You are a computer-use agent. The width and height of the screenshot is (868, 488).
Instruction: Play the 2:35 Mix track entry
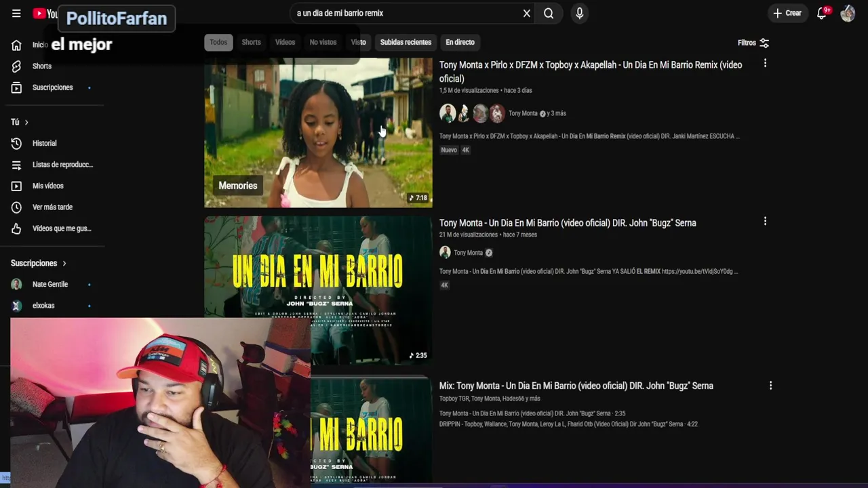(x=532, y=413)
